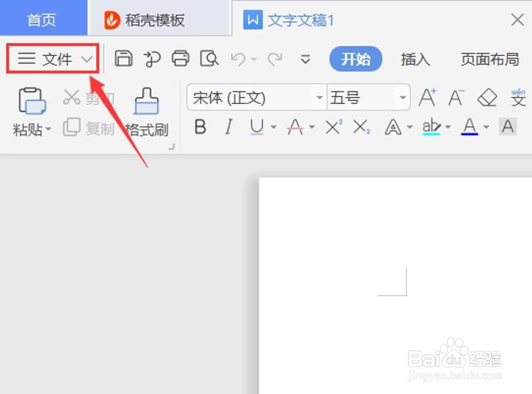Click the 复制 copy button
532x394 pixels.
(88, 128)
